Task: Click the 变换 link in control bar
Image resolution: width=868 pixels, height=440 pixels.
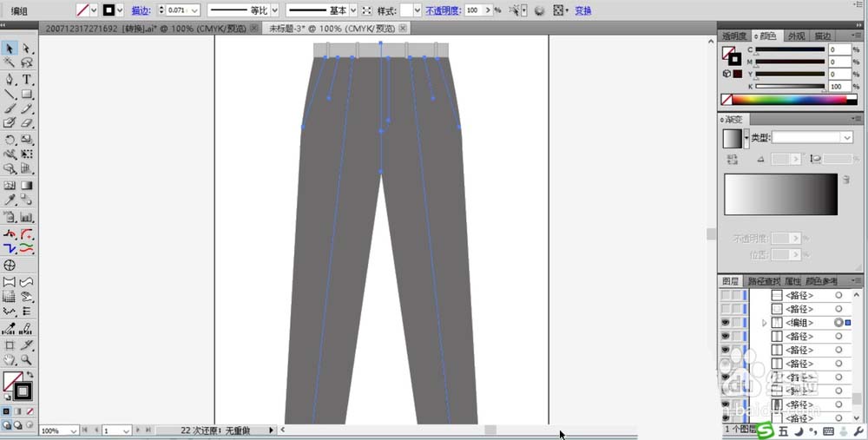Action: [583, 10]
